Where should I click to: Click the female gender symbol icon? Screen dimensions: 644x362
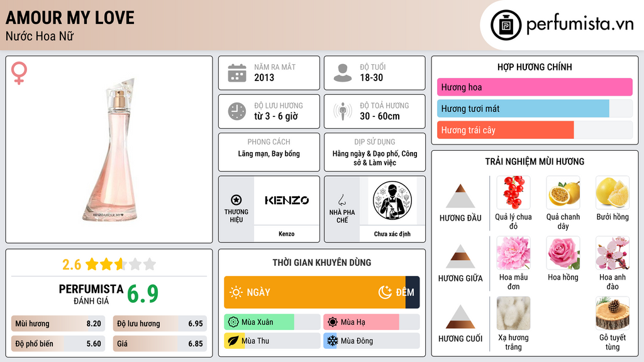(19, 73)
